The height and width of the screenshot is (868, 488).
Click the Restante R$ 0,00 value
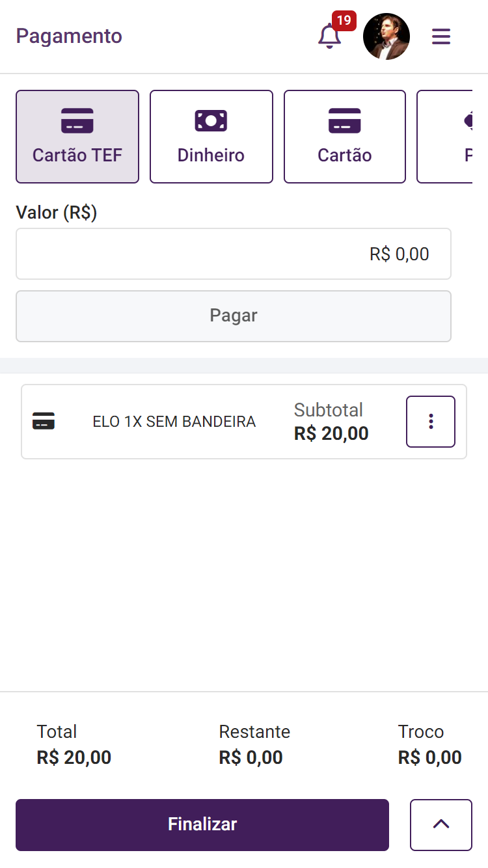[x=251, y=757]
